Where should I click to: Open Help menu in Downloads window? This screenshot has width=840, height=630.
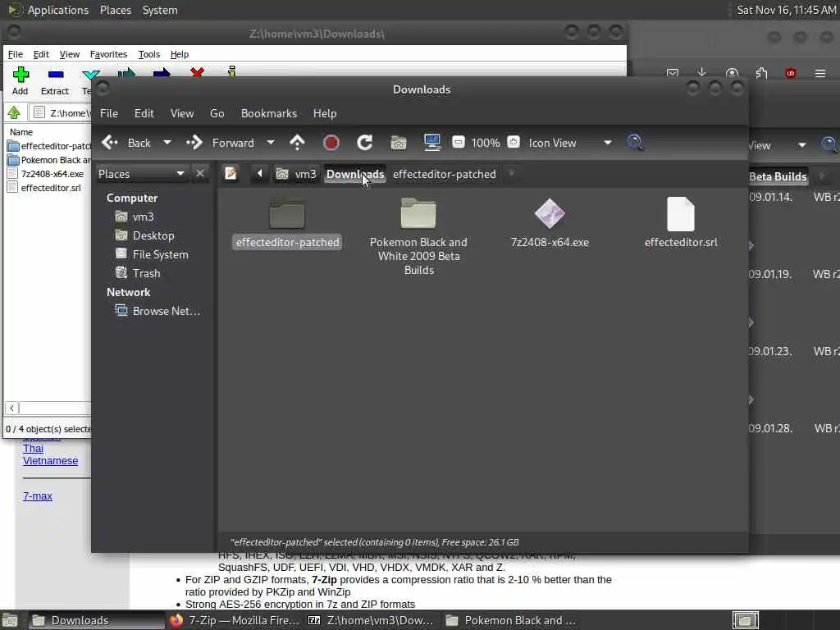tap(325, 113)
